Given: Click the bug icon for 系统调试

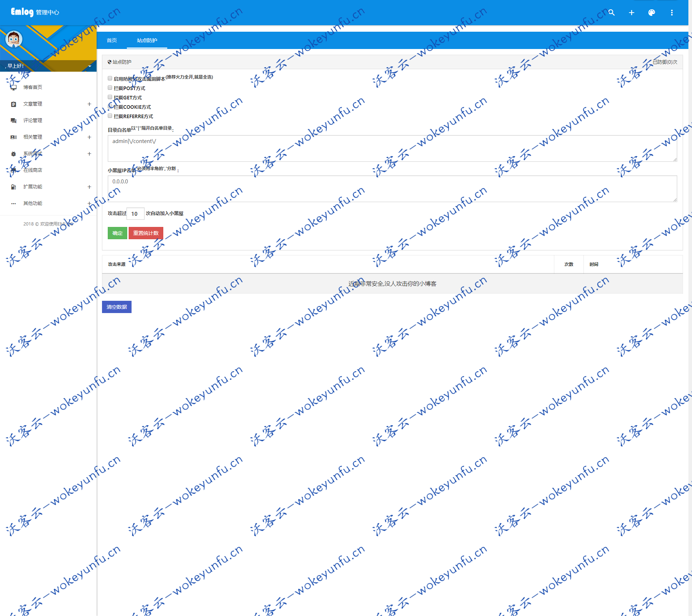Looking at the screenshot, I should [13, 153].
